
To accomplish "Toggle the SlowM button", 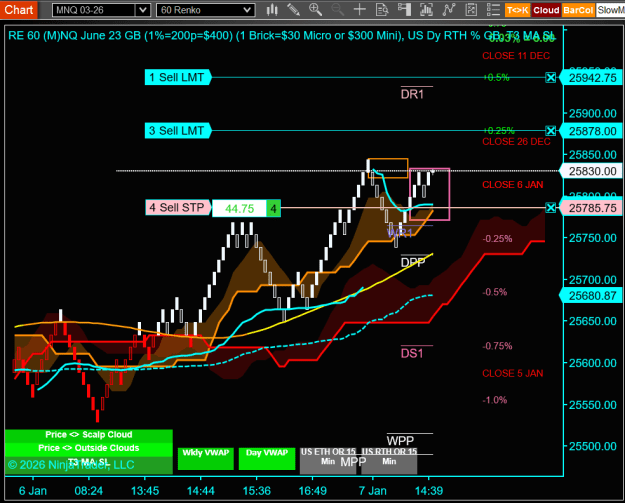I will [x=610, y=10].
